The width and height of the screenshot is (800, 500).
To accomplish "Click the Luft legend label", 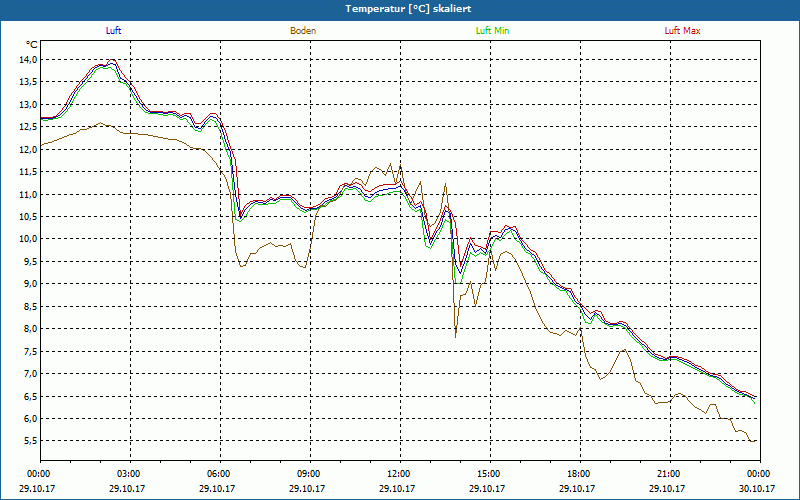I will (x=113, y=31).
